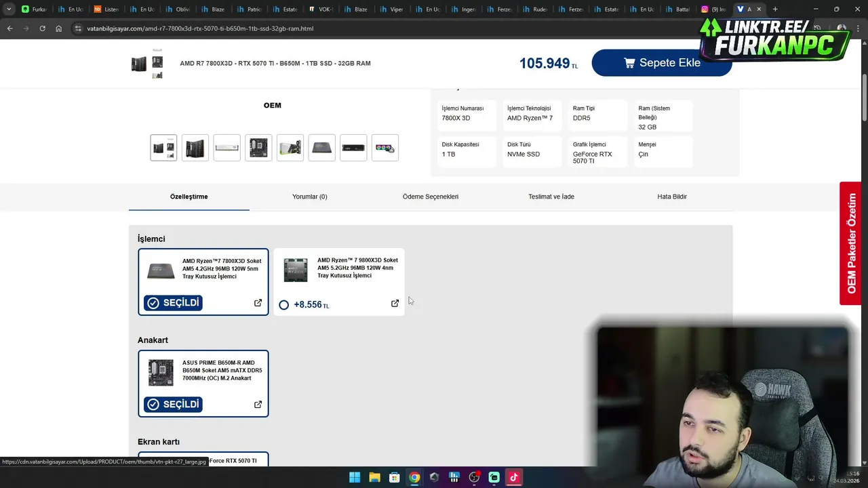The image size is (868, 488).
Task: Switch to the Instagram (9) tab
Action: (x=713, y=9)
